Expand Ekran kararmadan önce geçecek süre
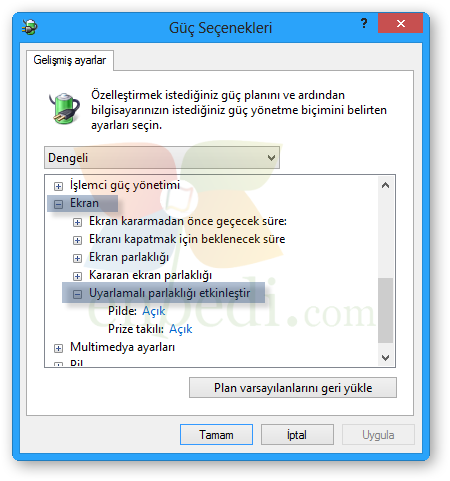The image size is (450, 481). click(x=77, y=222)
